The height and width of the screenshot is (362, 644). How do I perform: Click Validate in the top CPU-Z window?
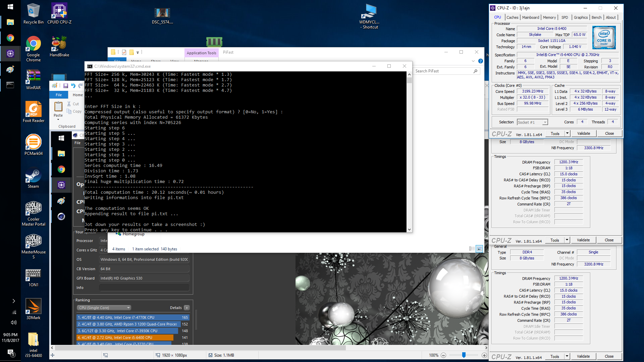[584, 133]
